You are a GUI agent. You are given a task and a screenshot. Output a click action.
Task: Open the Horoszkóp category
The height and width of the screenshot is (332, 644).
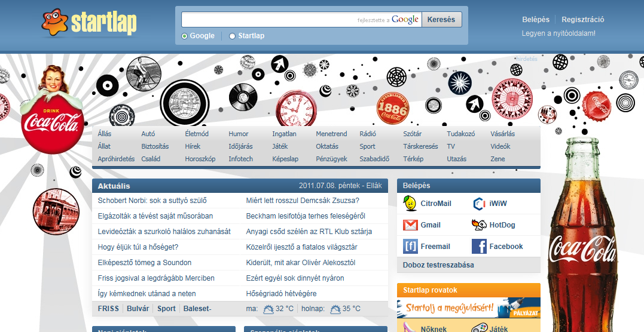pyautogui.click(x=200, y=159)
